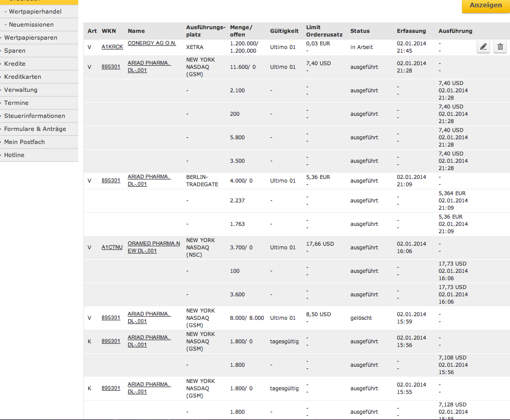Screen dimensions: 510x420
Task: Expand the Sparen sidebar section
Action: (x=15, y=51)
